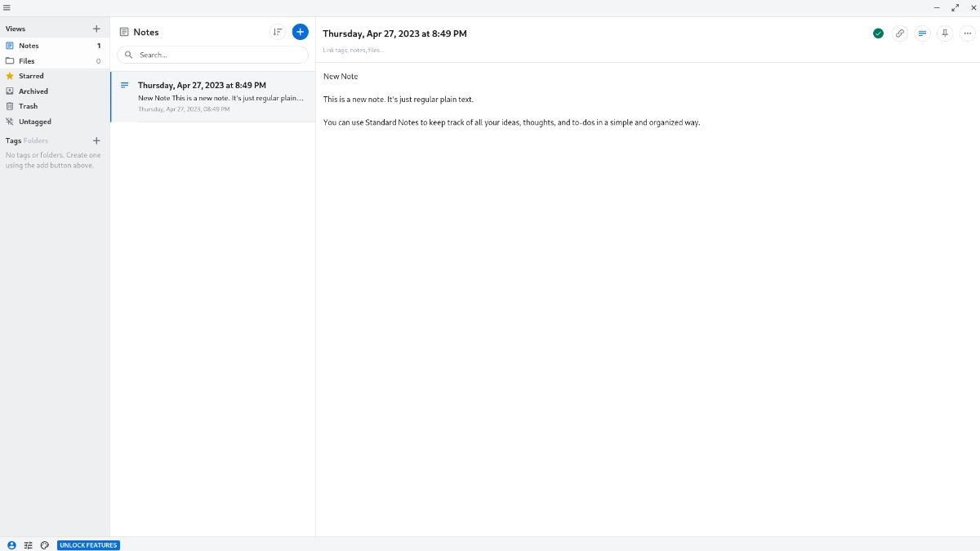980x551 pixels.
Task: Open the notes list display options icon
Action: (278, 31)
